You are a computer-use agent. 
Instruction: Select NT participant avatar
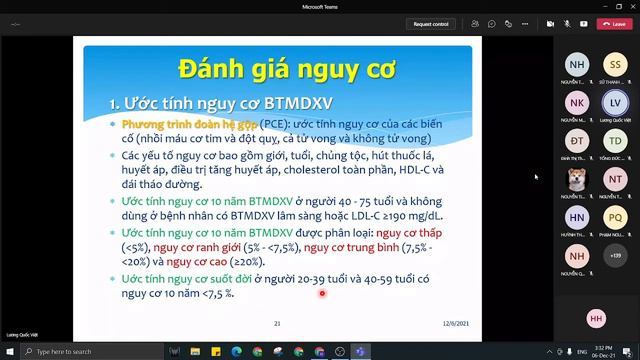click(615, 179)
